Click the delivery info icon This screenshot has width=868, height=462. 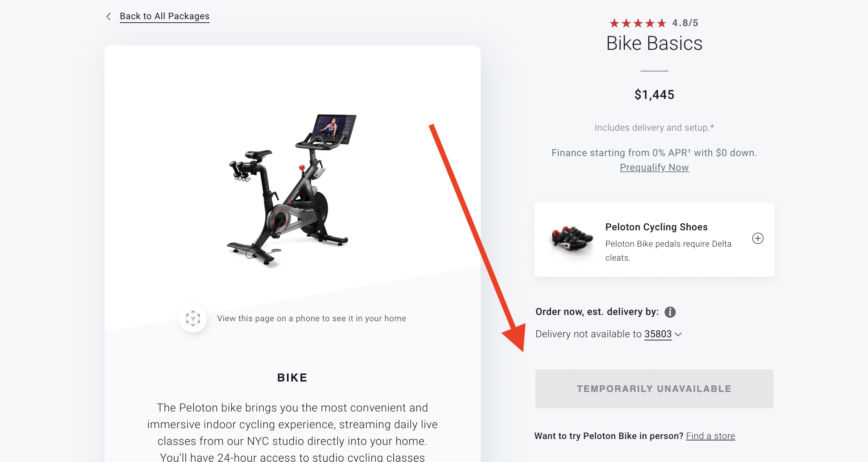tap(670, 312)
